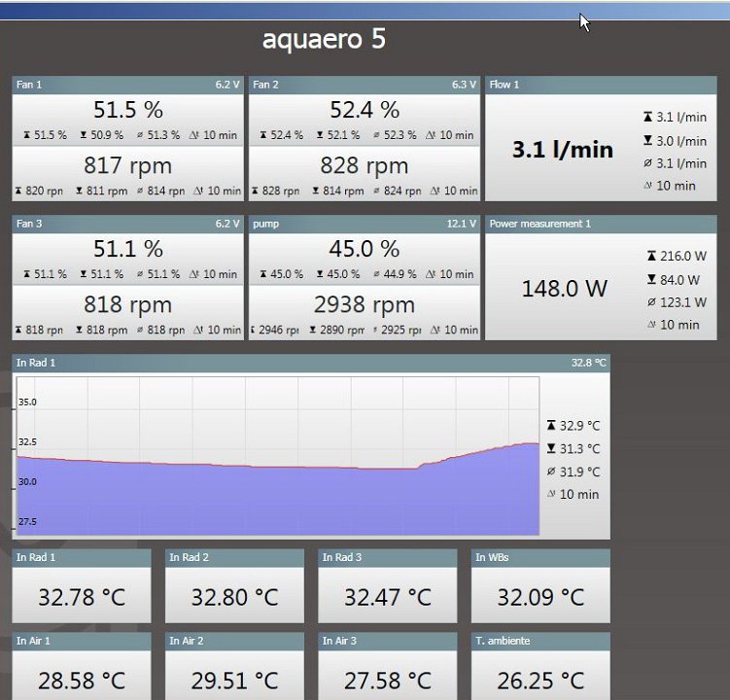Click the maximum icon in Flow 1 panel
The image size is (730, 700).
(x=647, y=117)
